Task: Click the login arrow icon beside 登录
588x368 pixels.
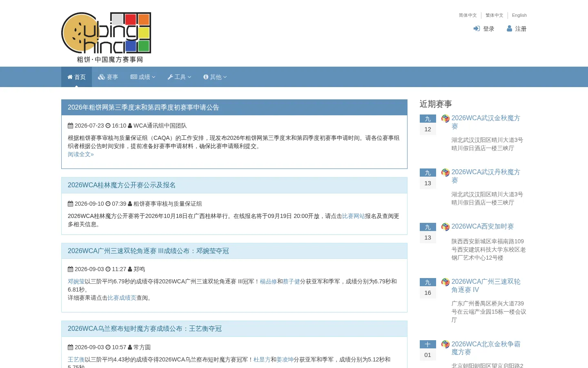Action: (477, 29)
